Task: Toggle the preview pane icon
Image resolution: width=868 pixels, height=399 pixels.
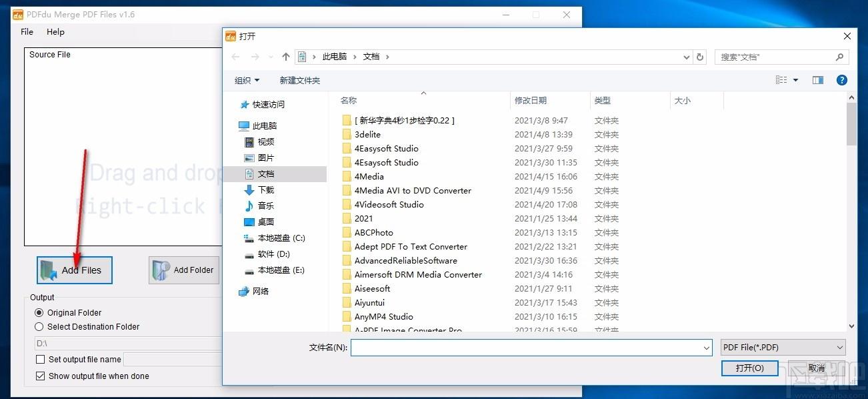Action: click(818, 80)
